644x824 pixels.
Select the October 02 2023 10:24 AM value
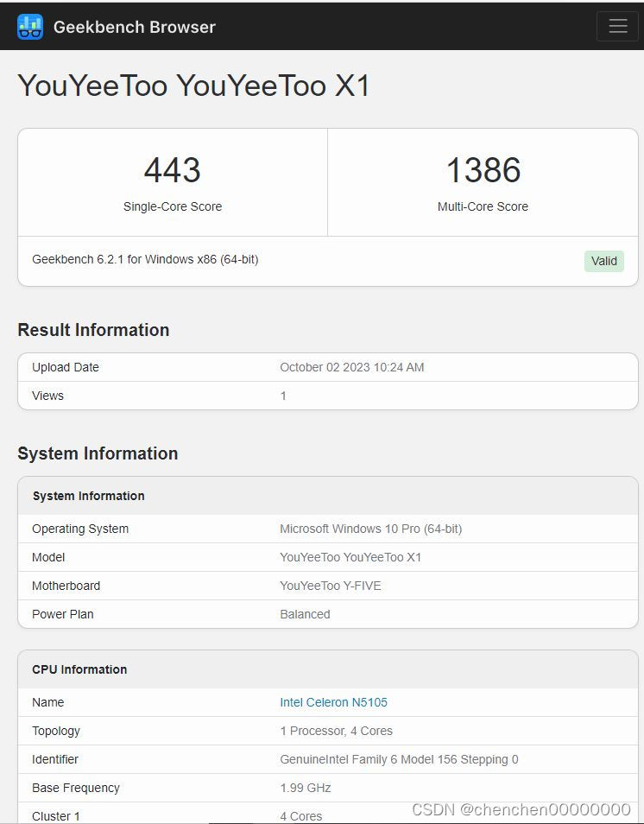coord(352,367)
